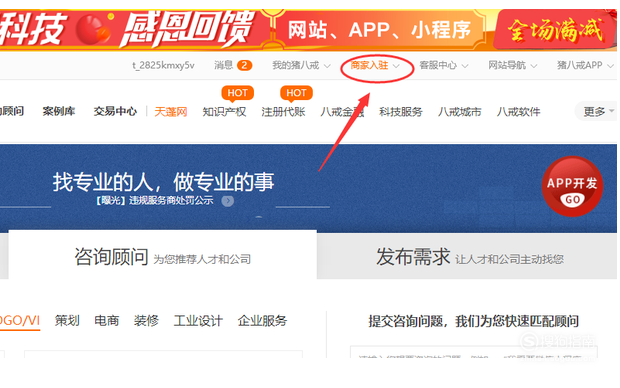Screen dimensions: 620x388
Task: Open 注册代账 navigation item
Action: [x=283, y=112]
